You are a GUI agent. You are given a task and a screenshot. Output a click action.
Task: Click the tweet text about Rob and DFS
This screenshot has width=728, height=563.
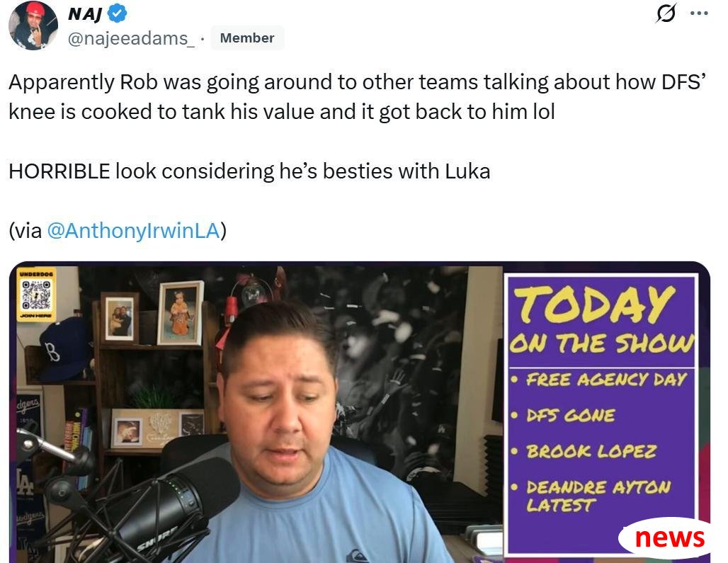pyautogui.click(x=357, y=96)
